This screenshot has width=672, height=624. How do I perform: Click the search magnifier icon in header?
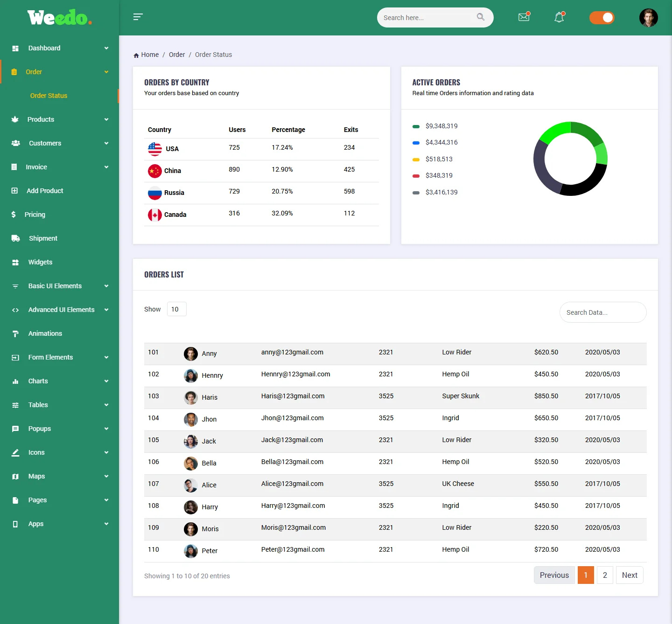480,17
